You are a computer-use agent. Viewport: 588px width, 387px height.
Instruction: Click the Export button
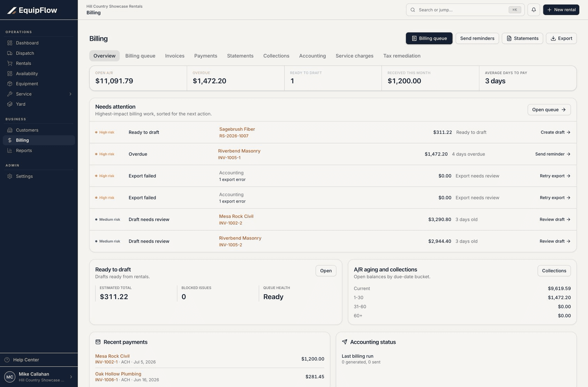pyautogui.click(x=561, y=38)
